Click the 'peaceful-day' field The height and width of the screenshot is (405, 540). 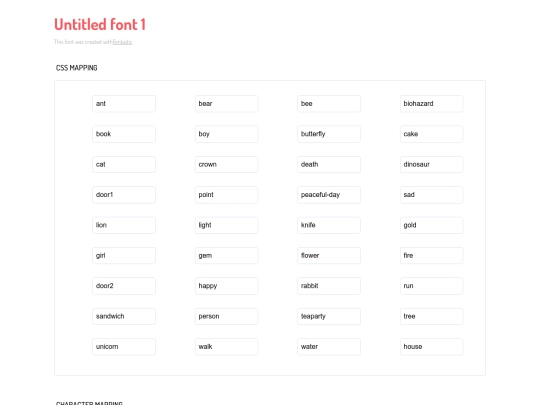(x=329, y=195)
